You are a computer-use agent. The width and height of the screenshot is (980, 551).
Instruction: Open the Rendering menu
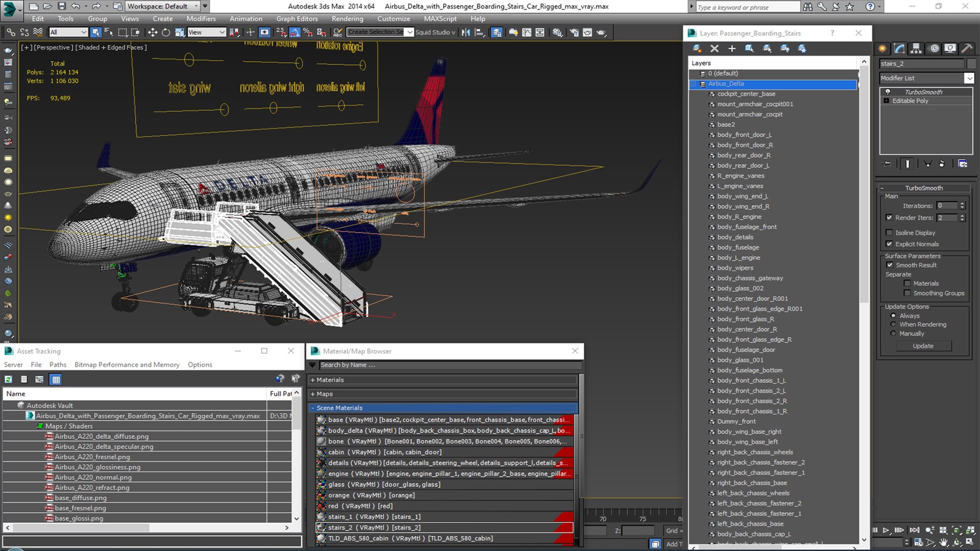click(348, 19)
